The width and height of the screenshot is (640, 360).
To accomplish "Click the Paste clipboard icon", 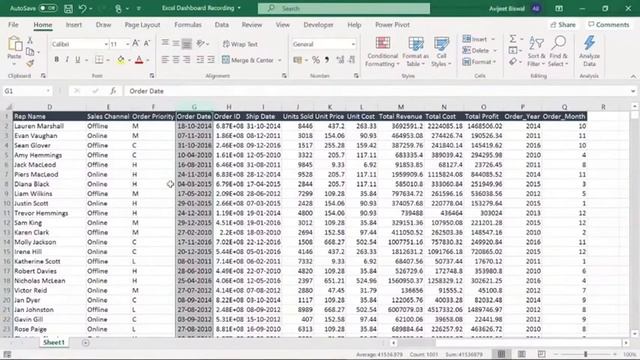I will [15, 44].
